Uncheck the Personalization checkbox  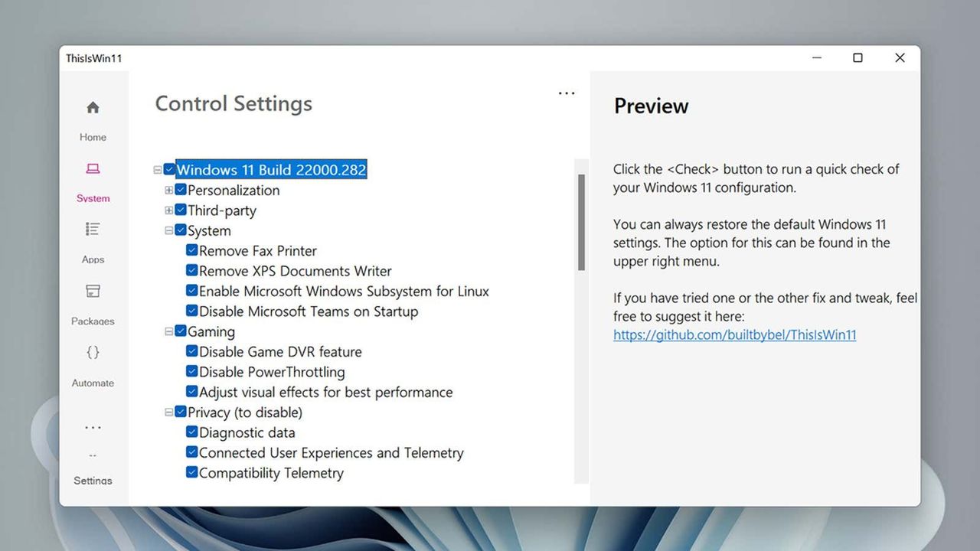click(181, 190)
